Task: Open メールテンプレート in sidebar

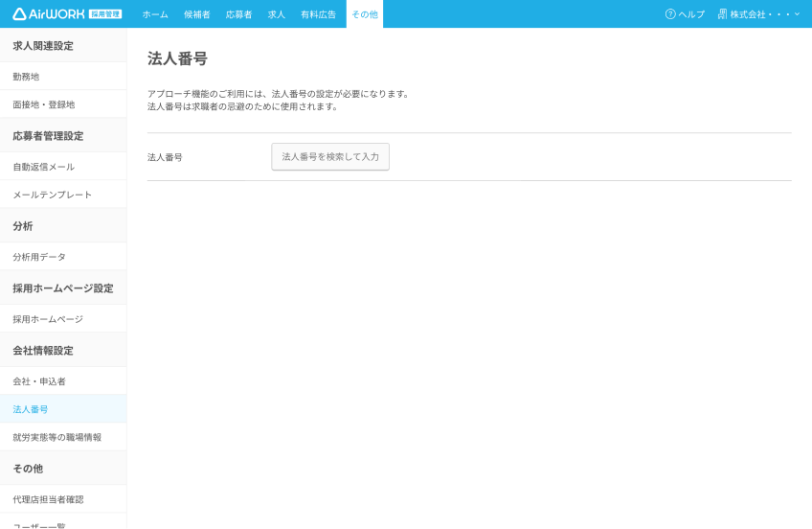Action: 63,195
